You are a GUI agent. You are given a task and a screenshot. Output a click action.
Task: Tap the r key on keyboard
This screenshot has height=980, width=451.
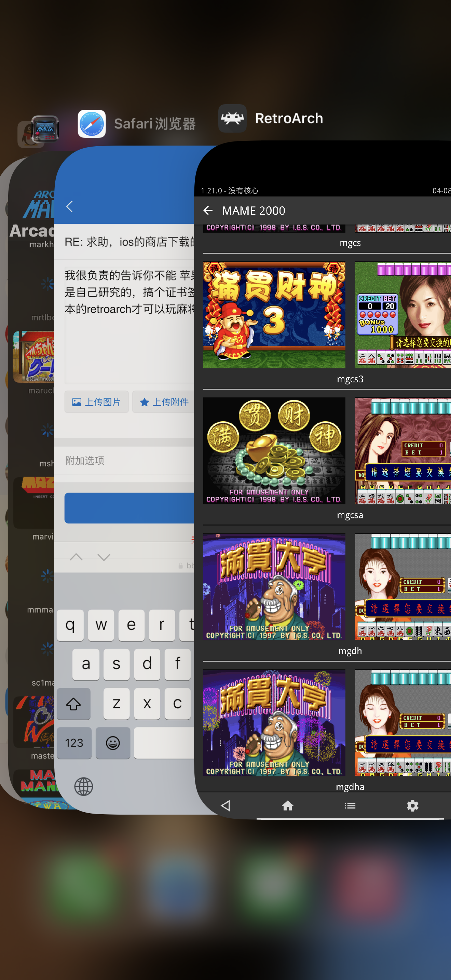[x=162, y=625]
